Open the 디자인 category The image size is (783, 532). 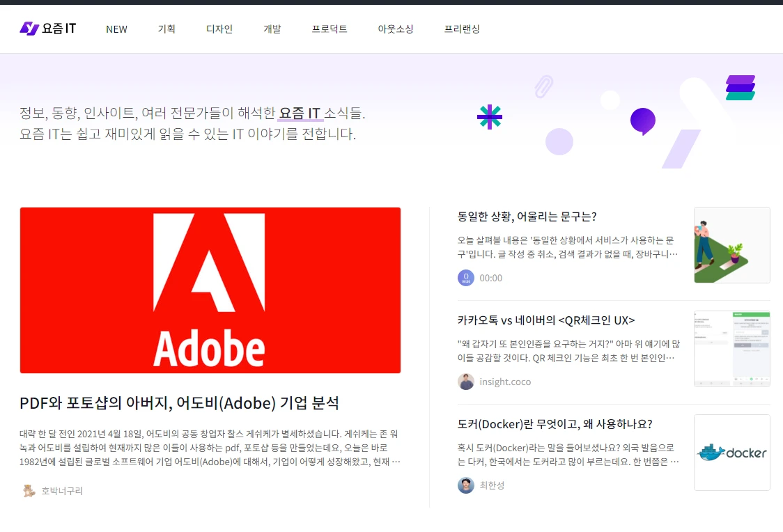tap(219, 29)
